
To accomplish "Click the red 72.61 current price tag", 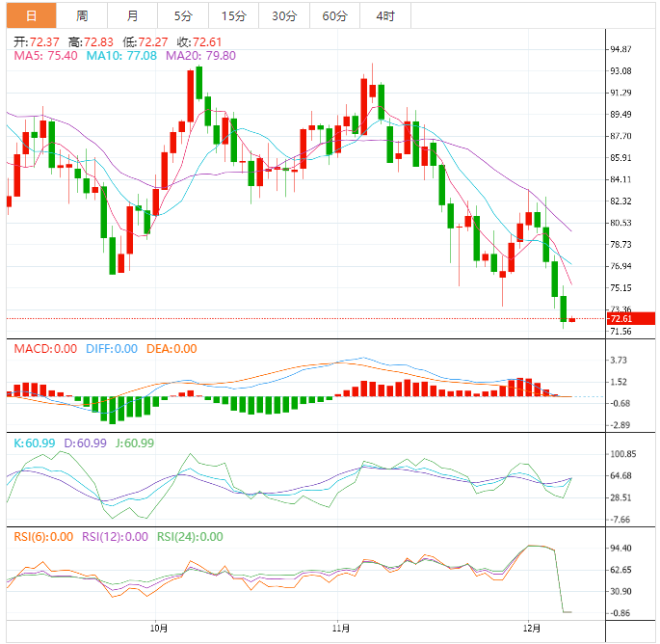I will [x=630, y=318].
